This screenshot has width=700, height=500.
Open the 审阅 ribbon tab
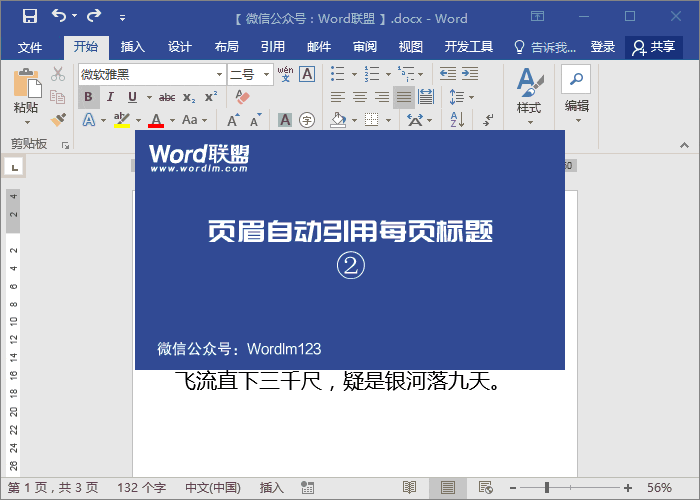coord(365,46)
